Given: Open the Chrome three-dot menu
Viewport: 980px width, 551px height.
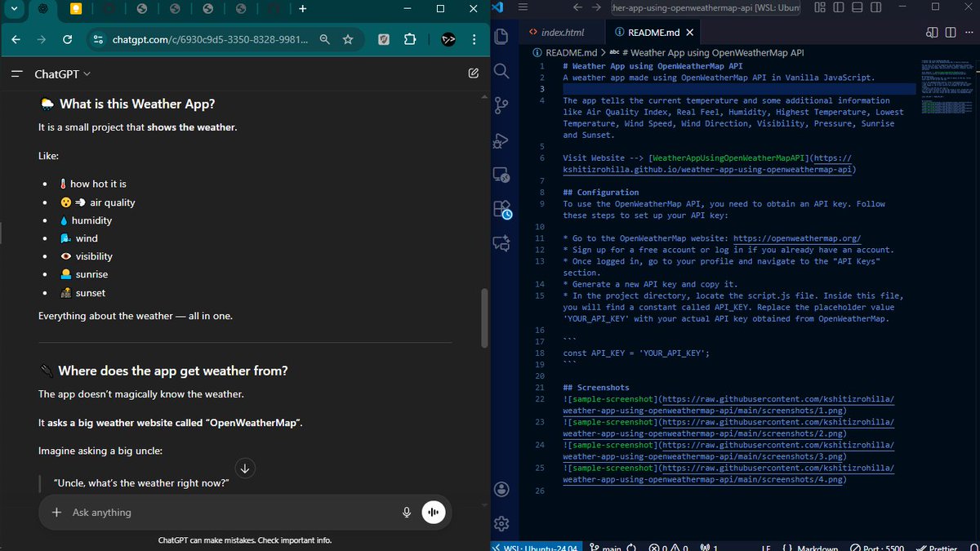Looking at the screenshot, I should tap(474, 39).
